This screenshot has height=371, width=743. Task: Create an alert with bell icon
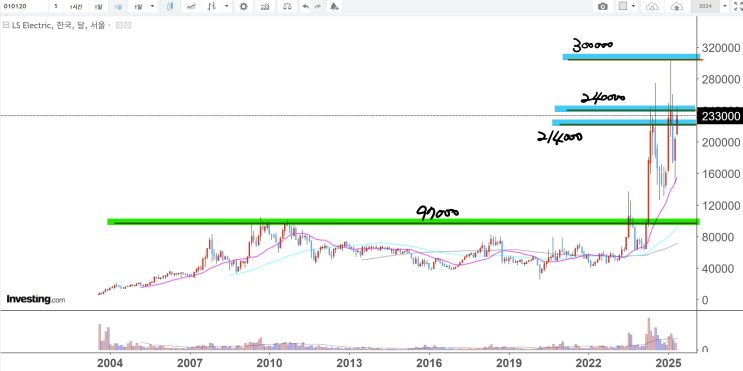(x=335, y=6)
